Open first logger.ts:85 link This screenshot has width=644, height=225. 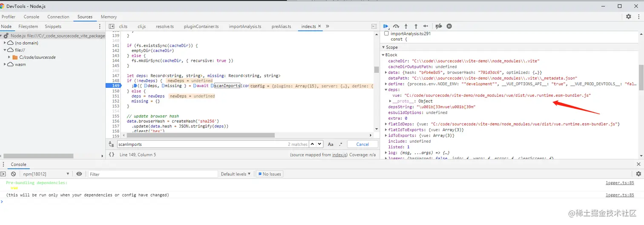[620, 183]
